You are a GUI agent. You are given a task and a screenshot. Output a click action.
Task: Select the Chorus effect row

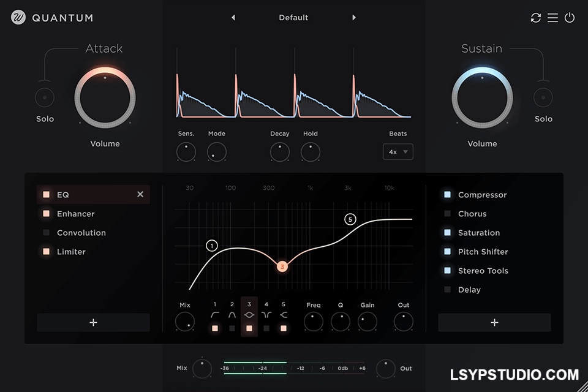click(495, 213)
